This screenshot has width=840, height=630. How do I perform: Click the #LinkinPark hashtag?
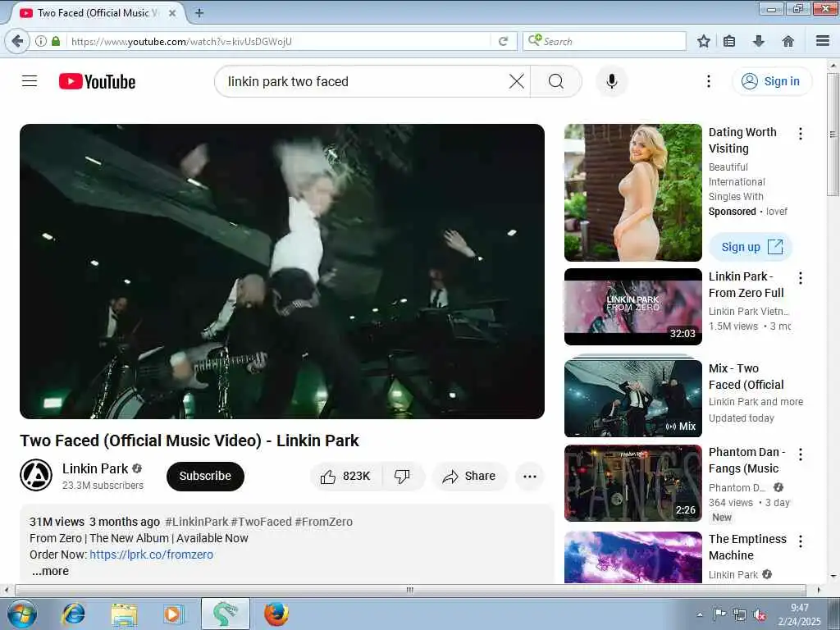click(x=197, y=522)
